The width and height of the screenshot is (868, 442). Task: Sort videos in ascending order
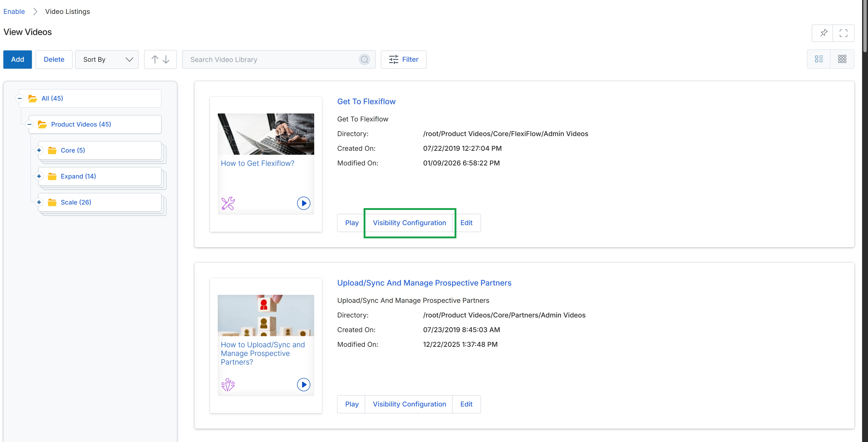[155, 60]
